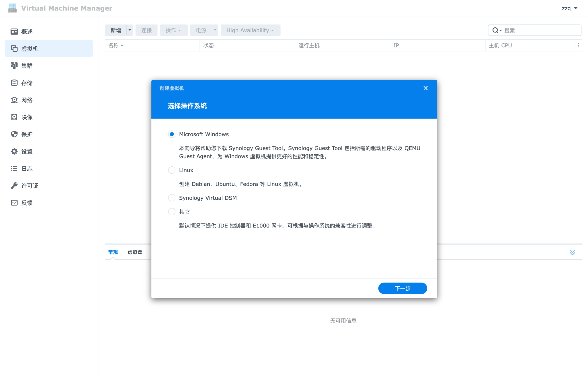Open the 存储 storage sidebar icon
The image size is (588, 378).
click(14, 83)
